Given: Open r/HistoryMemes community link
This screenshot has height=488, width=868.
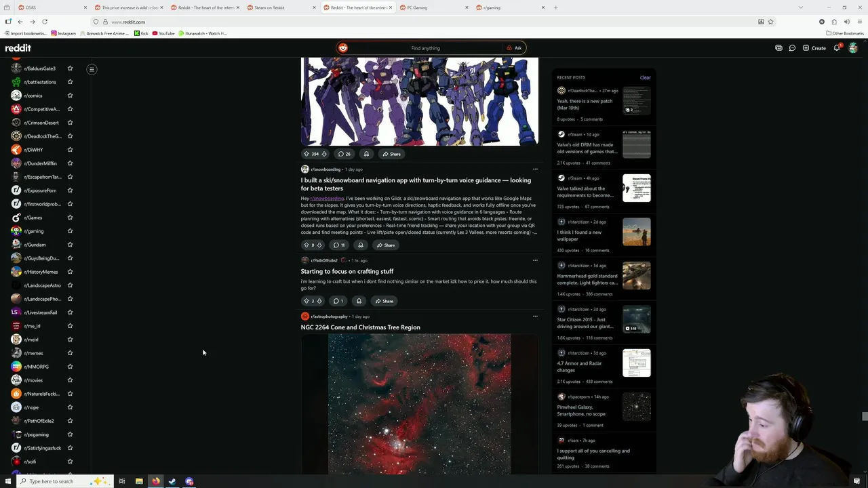Looking at the screenshot, I should 41,272.
